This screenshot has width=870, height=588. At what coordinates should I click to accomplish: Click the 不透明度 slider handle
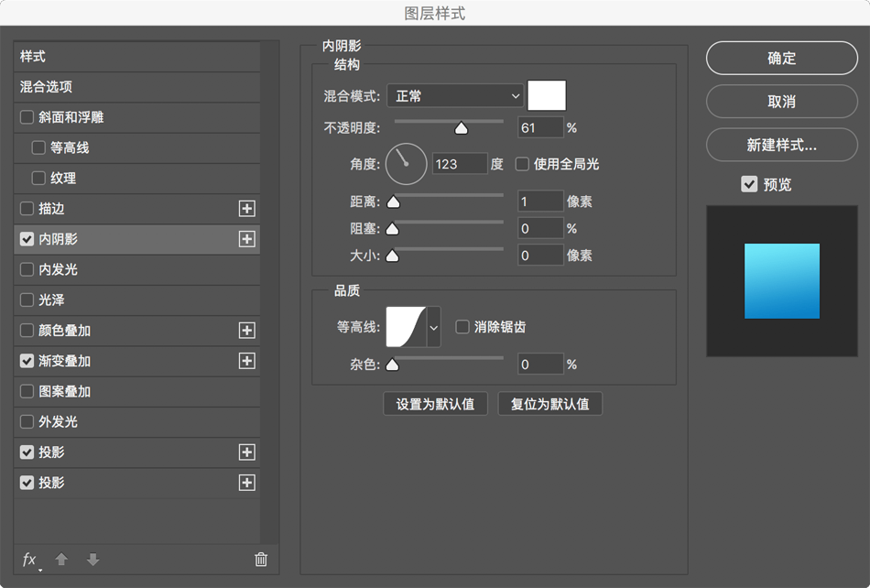[461, 128]
